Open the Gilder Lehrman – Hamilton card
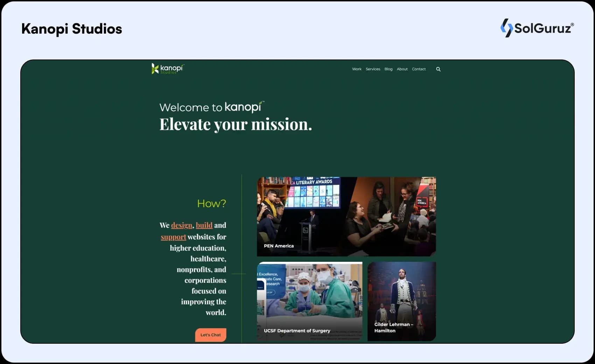 [x=402, y=301]
